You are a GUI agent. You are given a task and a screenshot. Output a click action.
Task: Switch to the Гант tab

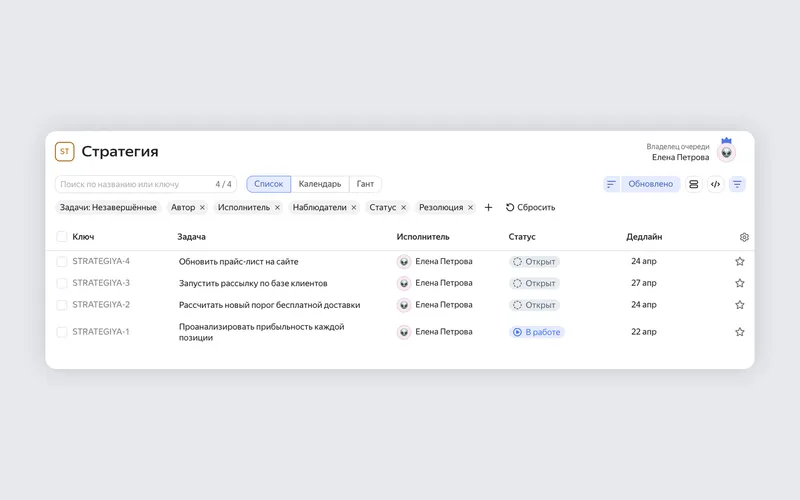coord(365,184)
